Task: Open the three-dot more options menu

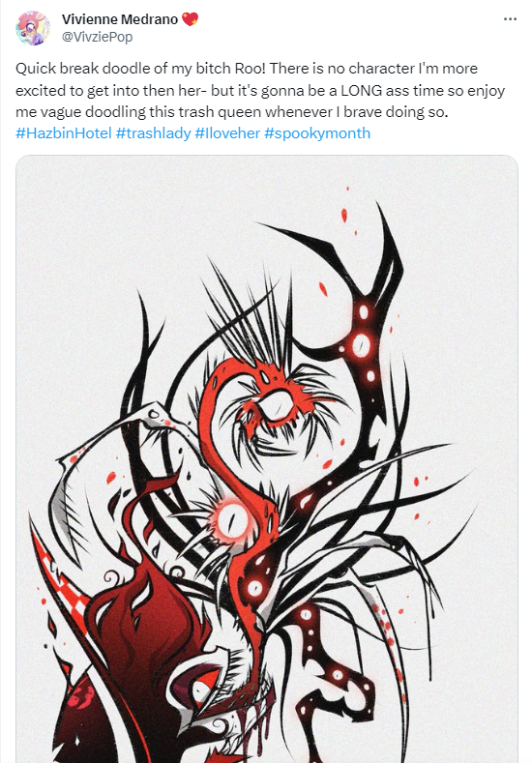Action: click(510, 19)
